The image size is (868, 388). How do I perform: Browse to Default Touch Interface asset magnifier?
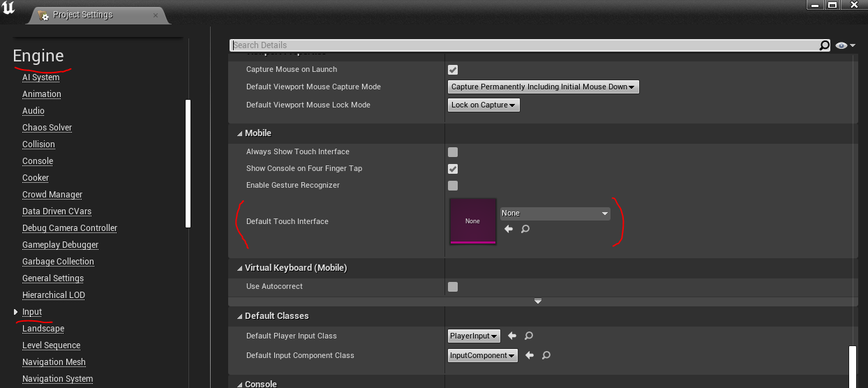(525, 229)
